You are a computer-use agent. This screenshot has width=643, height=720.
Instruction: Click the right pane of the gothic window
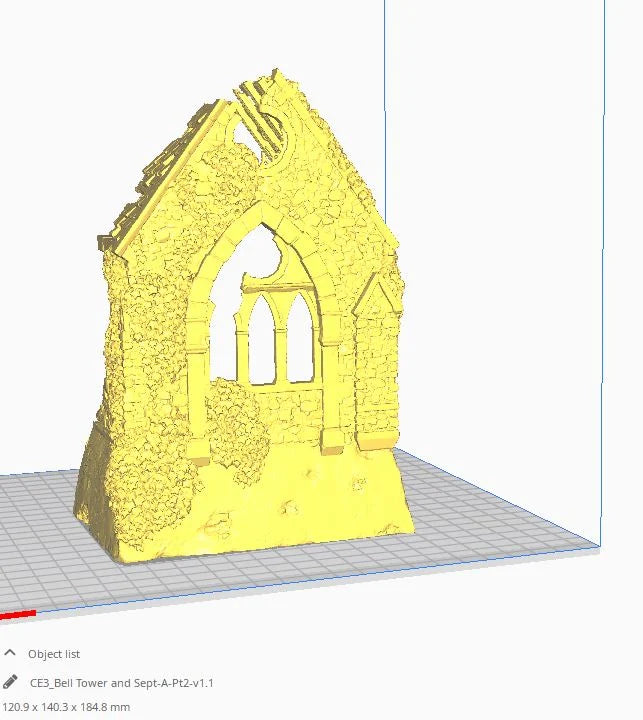[300, 345]
